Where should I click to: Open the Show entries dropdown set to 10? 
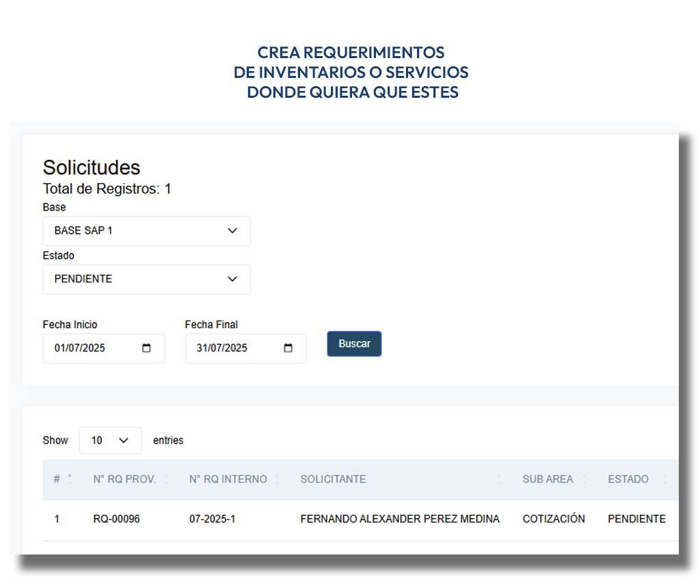(110, 440)
